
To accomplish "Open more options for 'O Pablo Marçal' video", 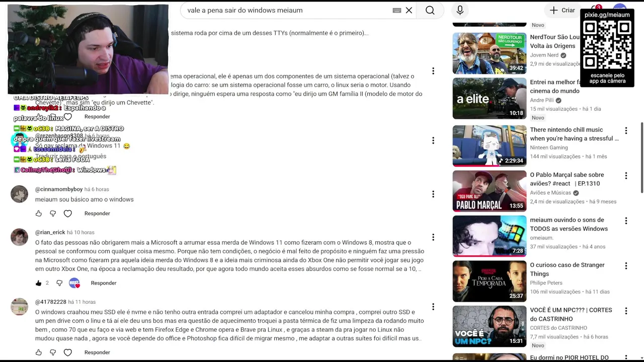I will coord(626,176).
